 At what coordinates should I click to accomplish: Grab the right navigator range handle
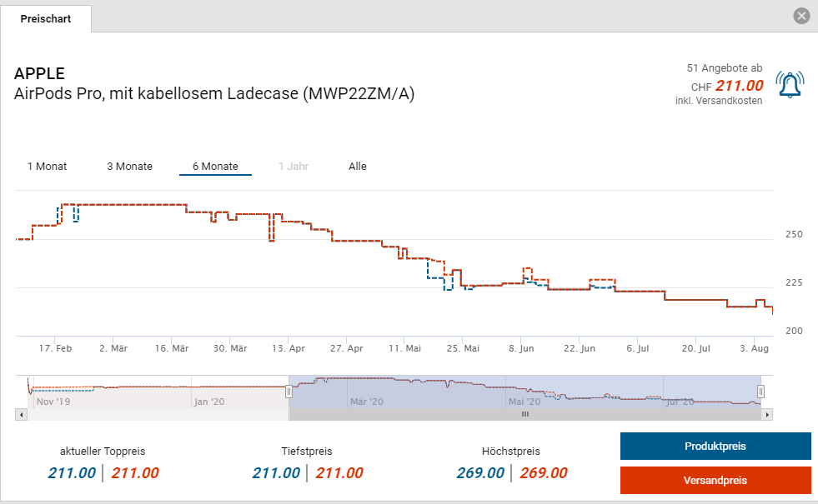click(760, 392)
